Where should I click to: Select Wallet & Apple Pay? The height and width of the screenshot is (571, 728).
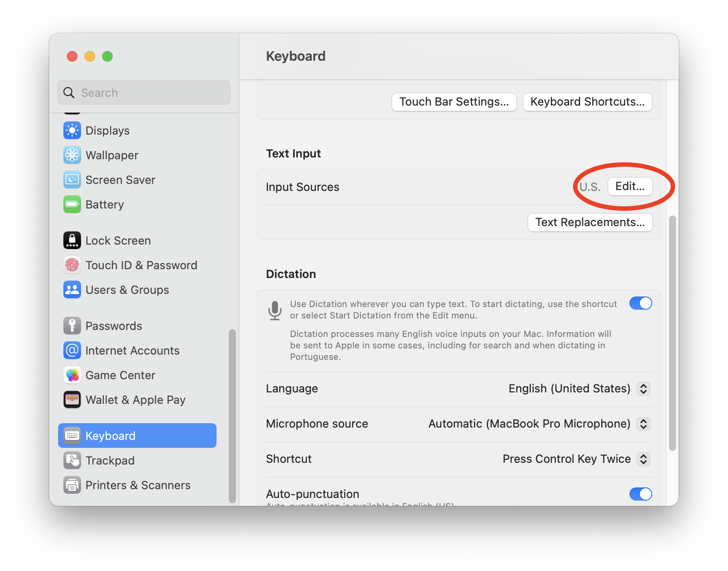(x=137, y=400)
